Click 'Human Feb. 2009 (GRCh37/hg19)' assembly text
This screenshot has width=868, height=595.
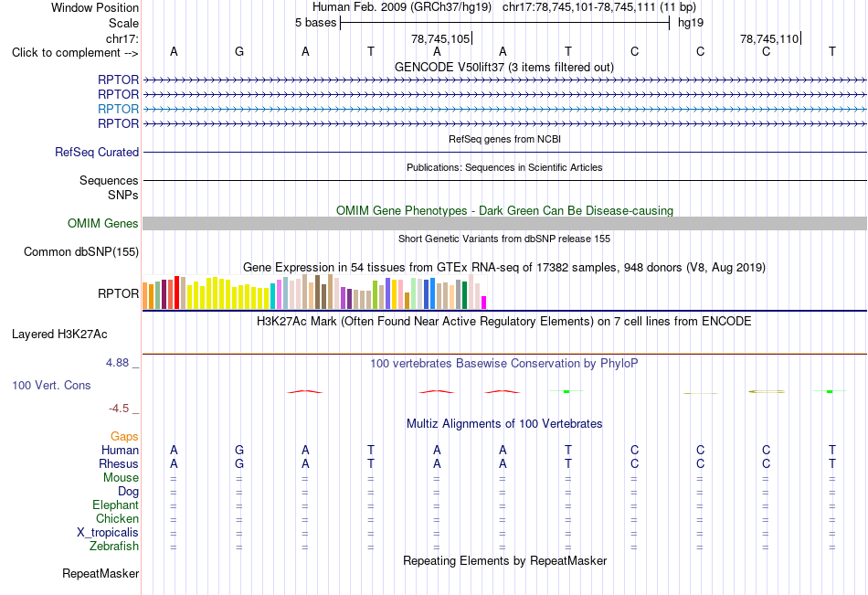point(402,7)
